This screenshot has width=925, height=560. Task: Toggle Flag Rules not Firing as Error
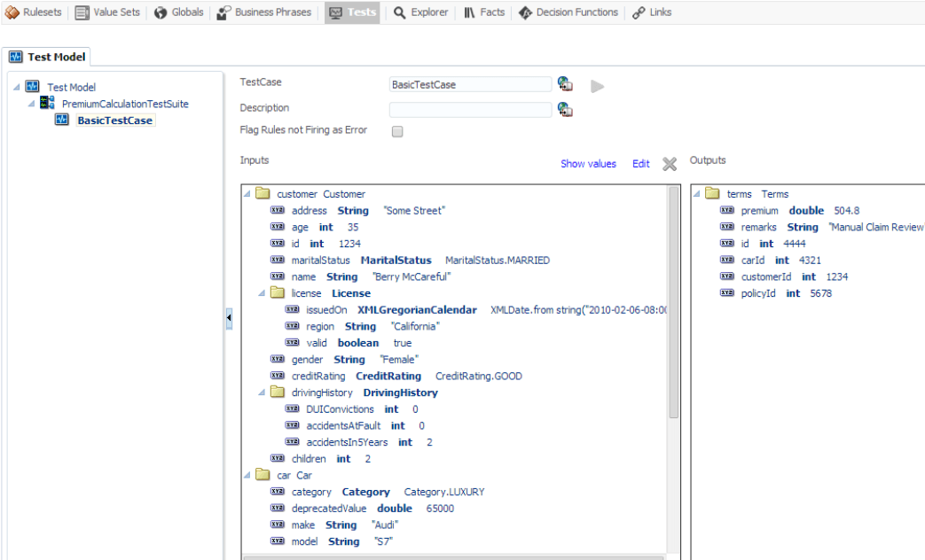click(x=397, y=131)
